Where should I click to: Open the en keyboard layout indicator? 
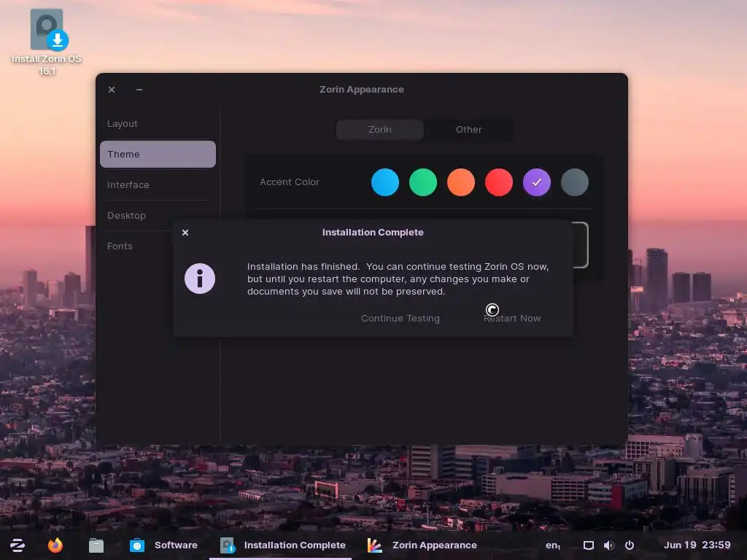(x=553, y=545)
